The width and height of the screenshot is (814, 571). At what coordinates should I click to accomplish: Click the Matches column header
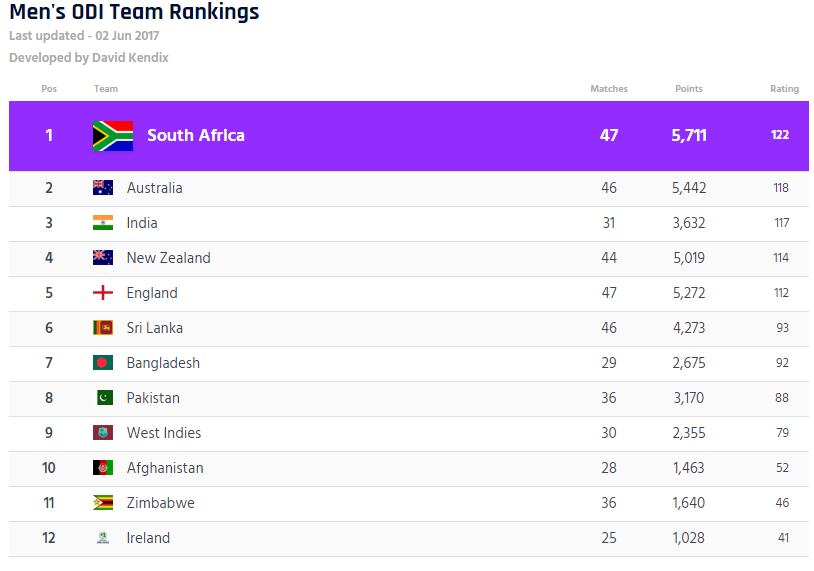(x=609, y=89)
